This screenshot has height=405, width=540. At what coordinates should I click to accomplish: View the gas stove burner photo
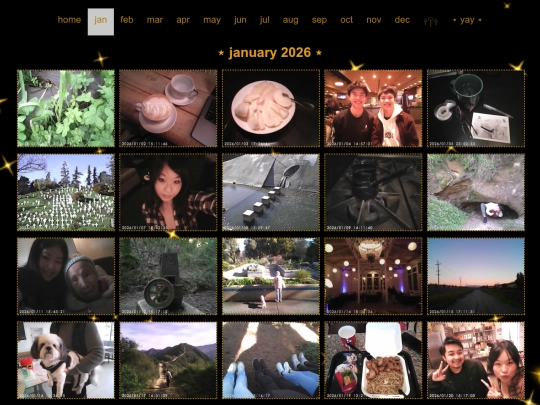[x=373, y=192]
